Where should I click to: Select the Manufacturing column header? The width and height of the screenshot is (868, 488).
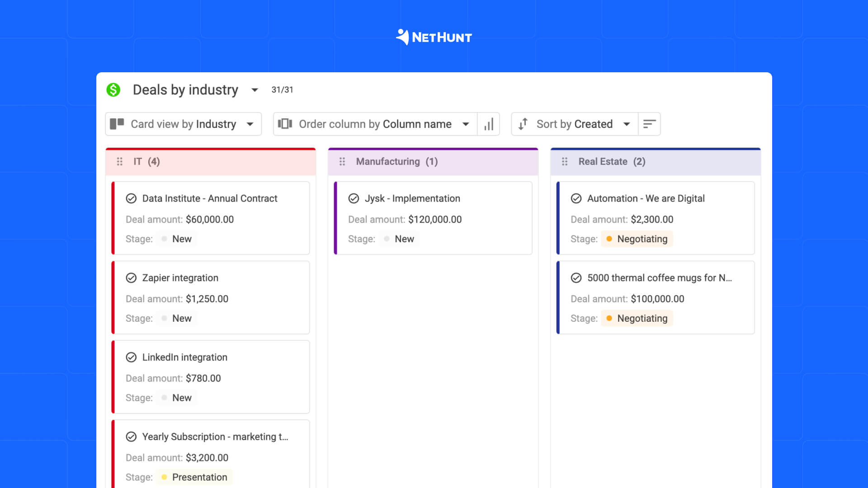[396, 161]
